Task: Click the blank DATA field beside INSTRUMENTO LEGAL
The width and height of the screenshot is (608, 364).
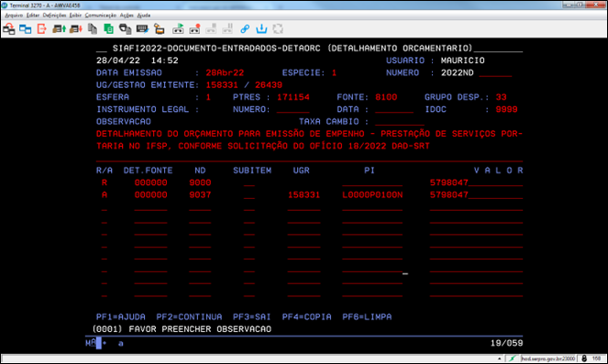Action: 394,110
